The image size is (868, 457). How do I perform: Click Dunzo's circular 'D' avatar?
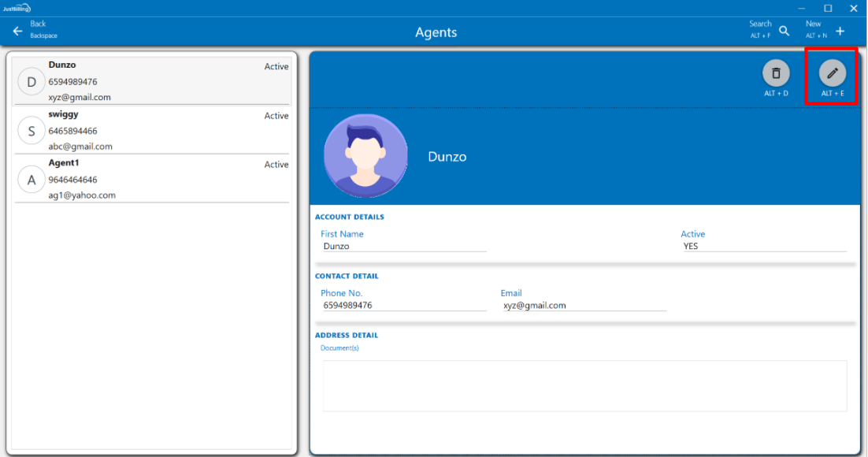[32, 82]
